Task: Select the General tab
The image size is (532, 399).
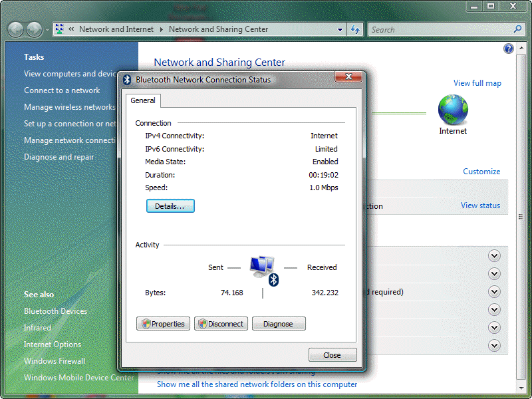Action: click(143, 100)
